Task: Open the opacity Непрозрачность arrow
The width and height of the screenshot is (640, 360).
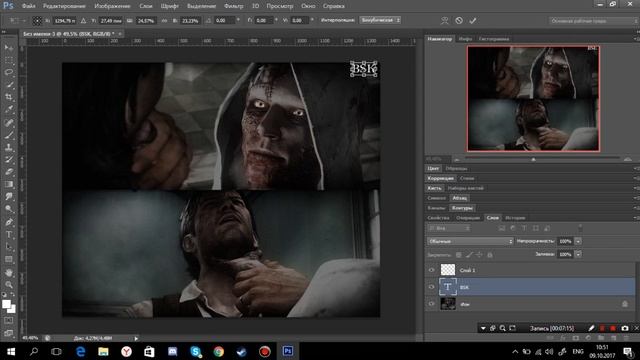Action: 578,241
